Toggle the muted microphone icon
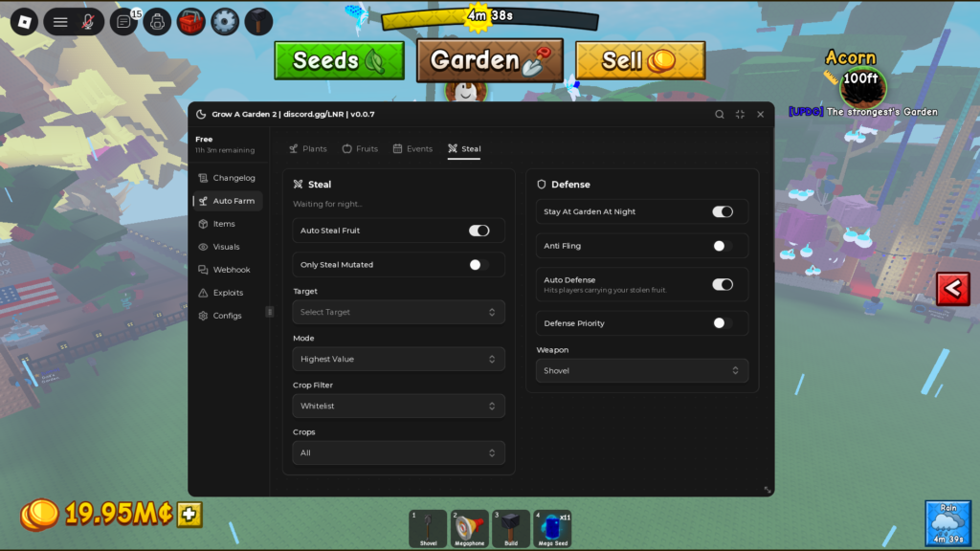 point(88,22)
